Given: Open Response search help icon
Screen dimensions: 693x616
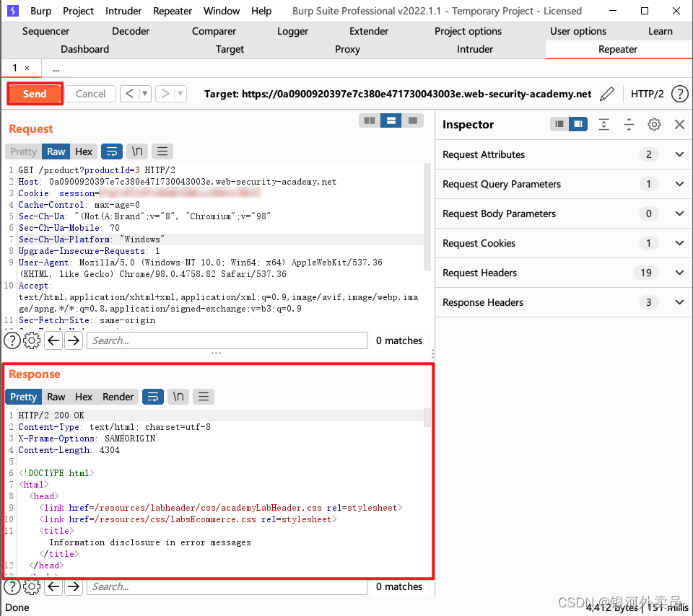Looking at the screenshot, I should pyautogui.click(x=12, y=586).
